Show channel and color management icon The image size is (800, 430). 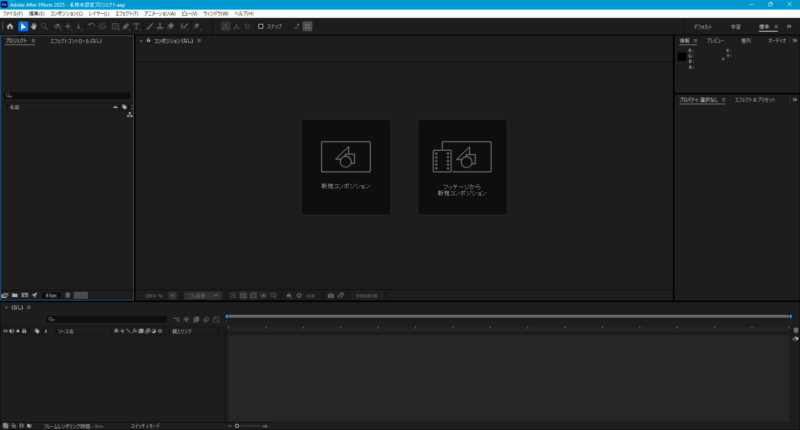[x=289, y=296]
